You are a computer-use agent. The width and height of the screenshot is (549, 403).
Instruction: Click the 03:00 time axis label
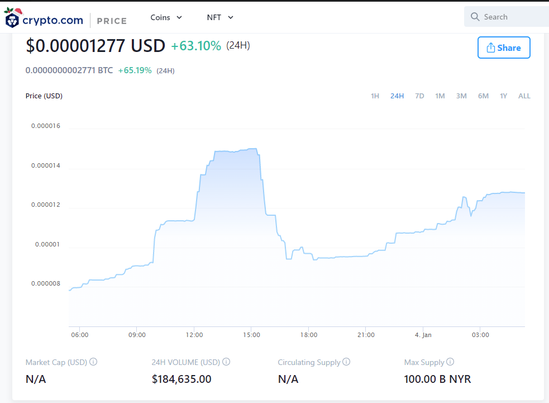[480, 335]
